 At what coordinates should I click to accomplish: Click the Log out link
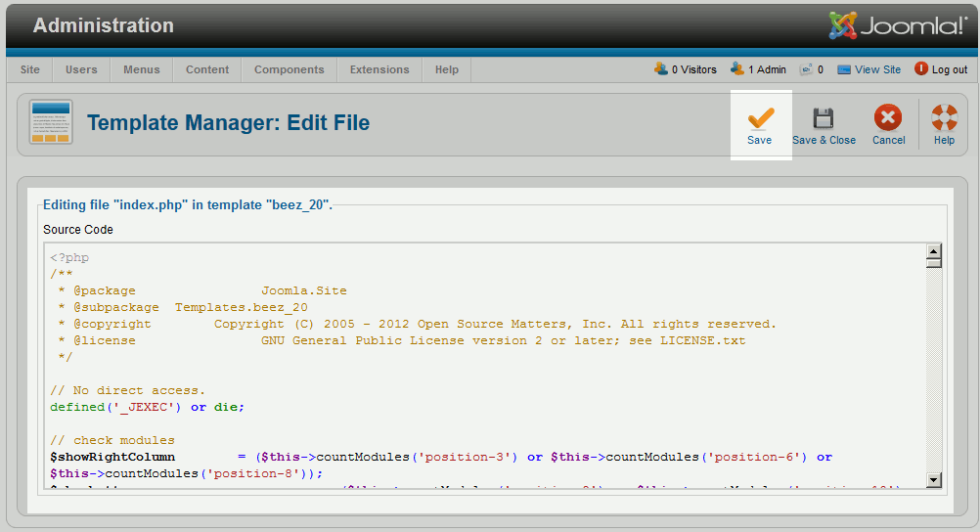950,70
